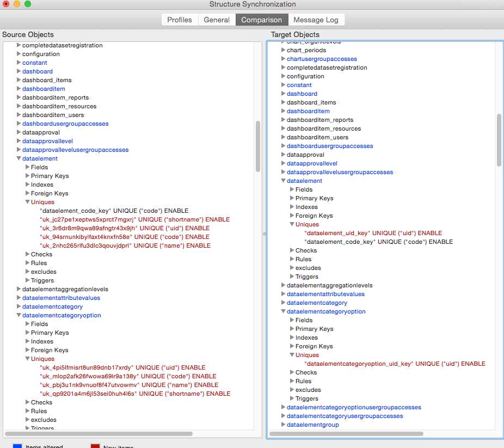Open the General tab
The image size is (504, 448).
pyautogui.click(x=217, y=20)
